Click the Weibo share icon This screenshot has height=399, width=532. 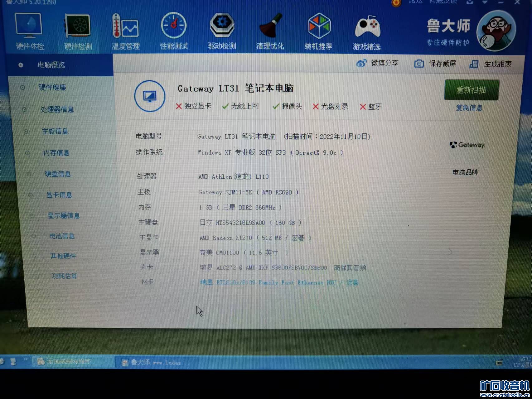point(361,64)
